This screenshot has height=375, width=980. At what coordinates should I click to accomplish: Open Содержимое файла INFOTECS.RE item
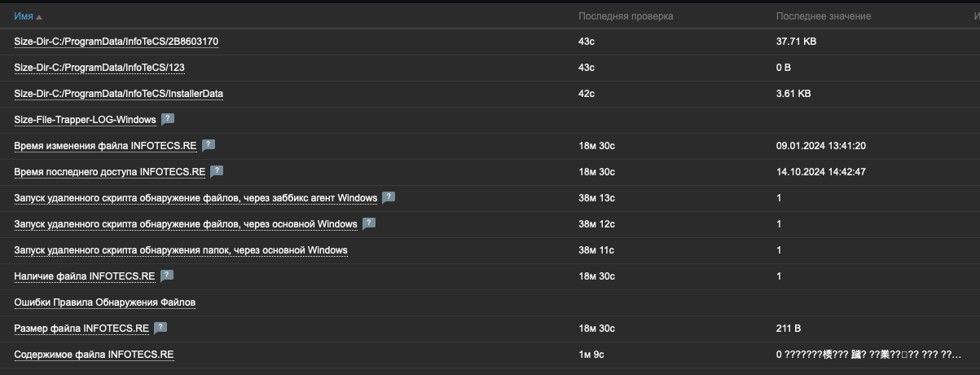pos(94,355)
